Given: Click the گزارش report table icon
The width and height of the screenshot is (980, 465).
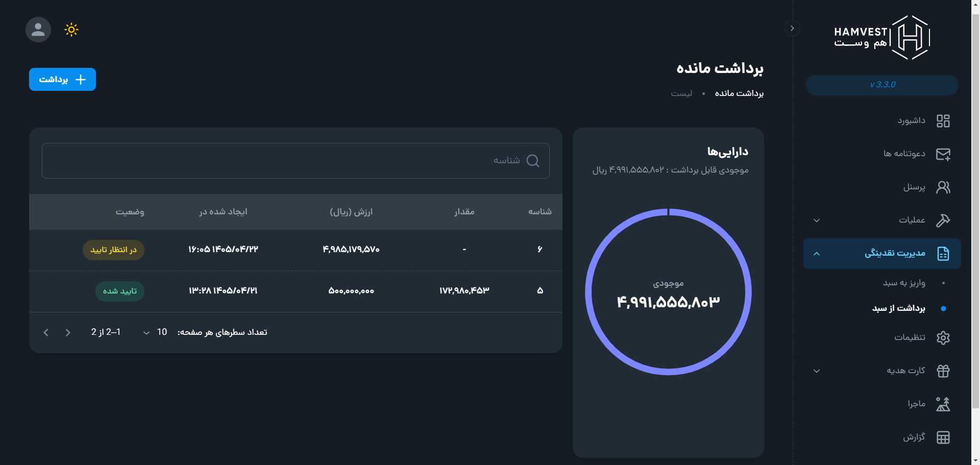Looking at the screenshot, I should [943, 437].
